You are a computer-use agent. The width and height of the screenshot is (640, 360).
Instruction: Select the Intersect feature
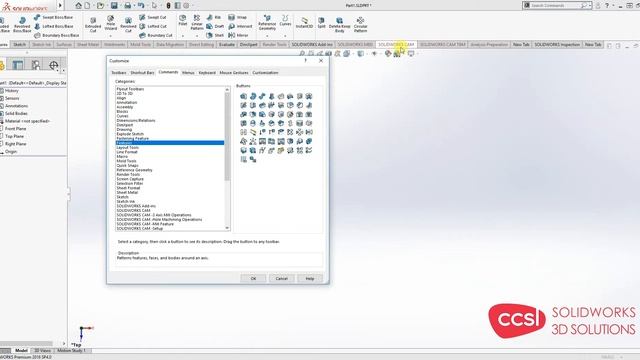240,26
